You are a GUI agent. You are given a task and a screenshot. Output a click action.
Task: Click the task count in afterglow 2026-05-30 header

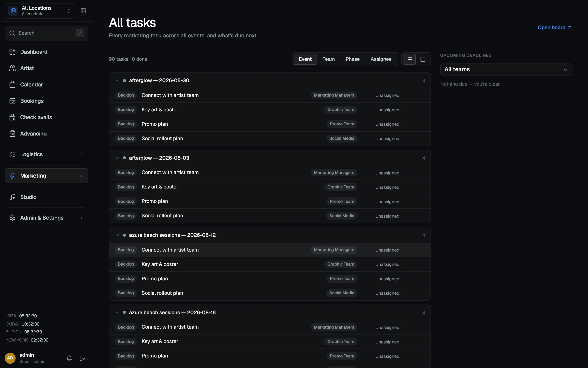click(x=423, y=81)
